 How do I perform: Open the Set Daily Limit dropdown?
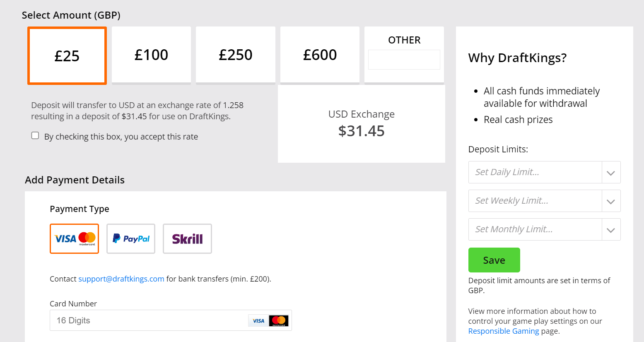coord(544,172)
